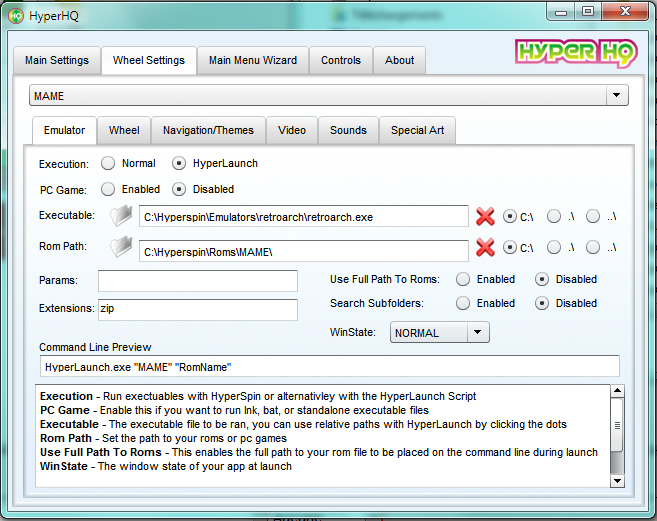Open the Video sub-tab
Image resolution: width=657 pixels, height=521 pixels.
click(x=292, y=130)
